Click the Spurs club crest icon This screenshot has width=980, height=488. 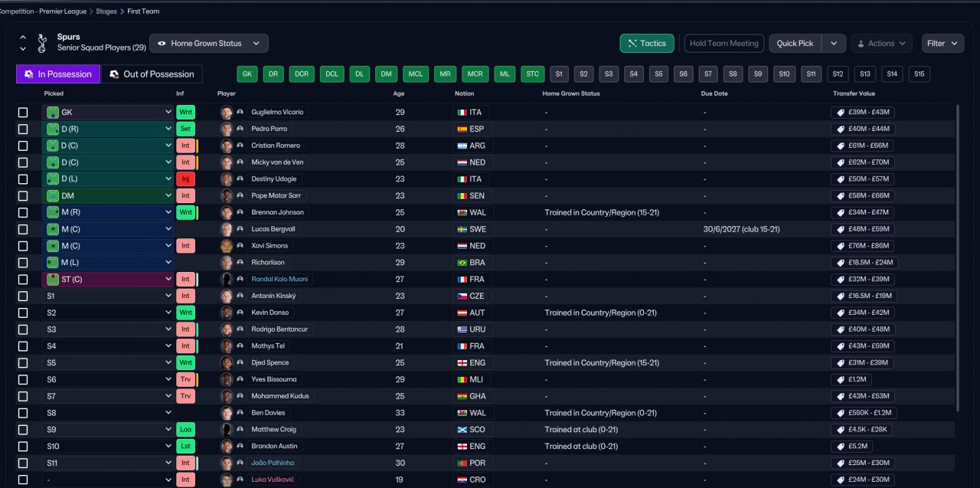tap(41, 42)
